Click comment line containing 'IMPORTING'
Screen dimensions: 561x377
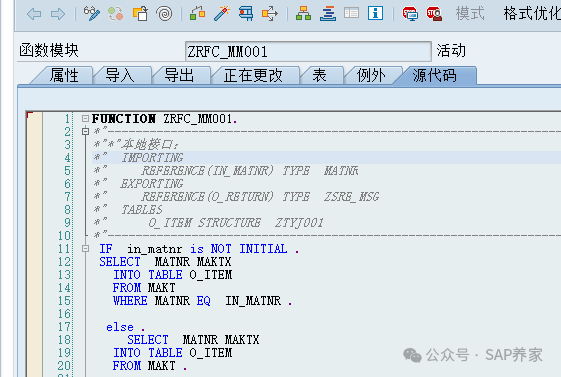(152, 157)
